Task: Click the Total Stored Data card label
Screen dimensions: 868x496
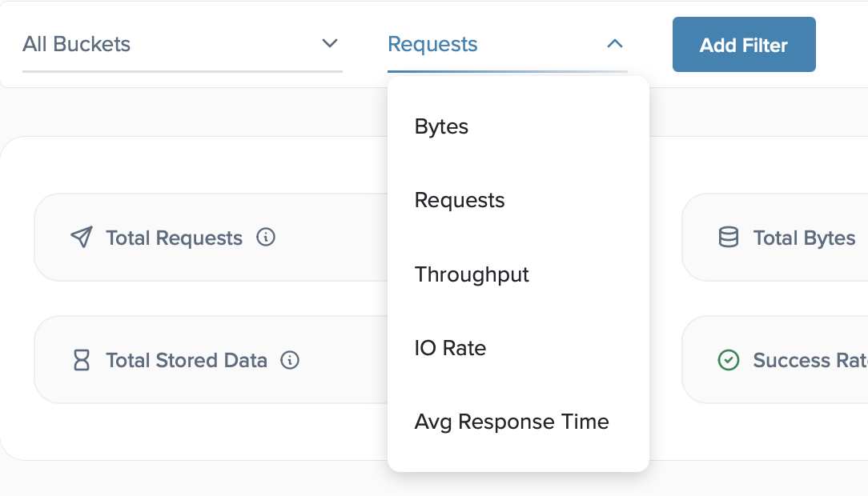Action: [x=187, y=360]
